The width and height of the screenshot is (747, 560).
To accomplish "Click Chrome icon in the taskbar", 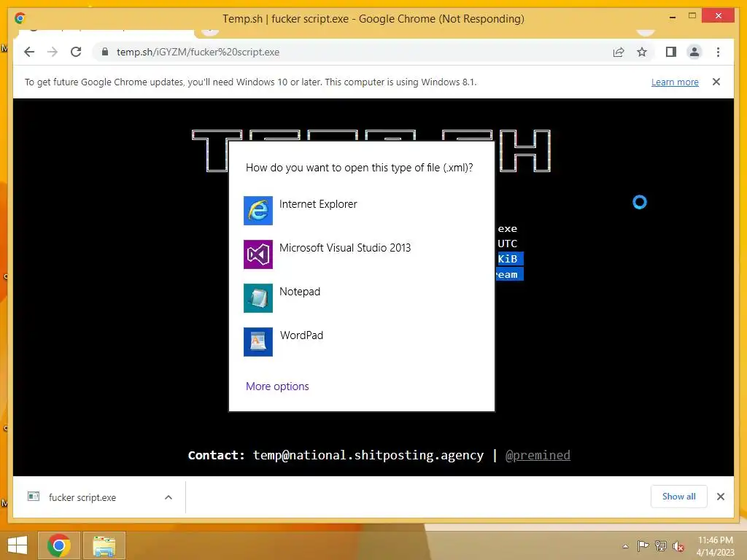I will [58, 545].
